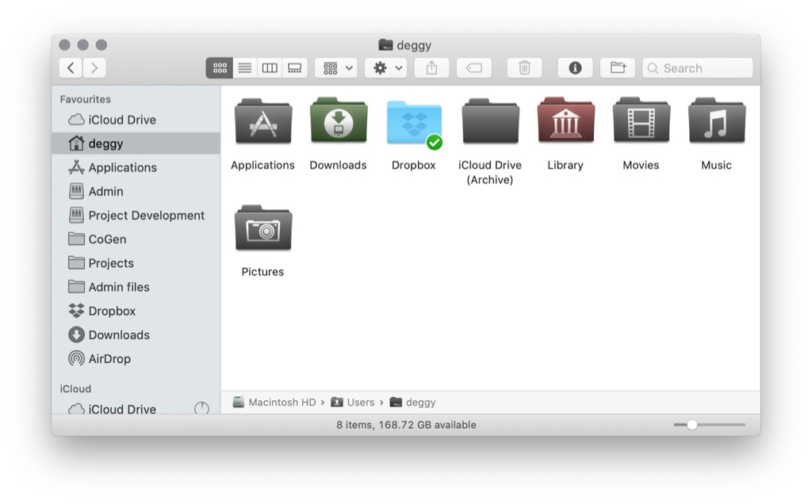Switch to gallery view

[295, 68]
